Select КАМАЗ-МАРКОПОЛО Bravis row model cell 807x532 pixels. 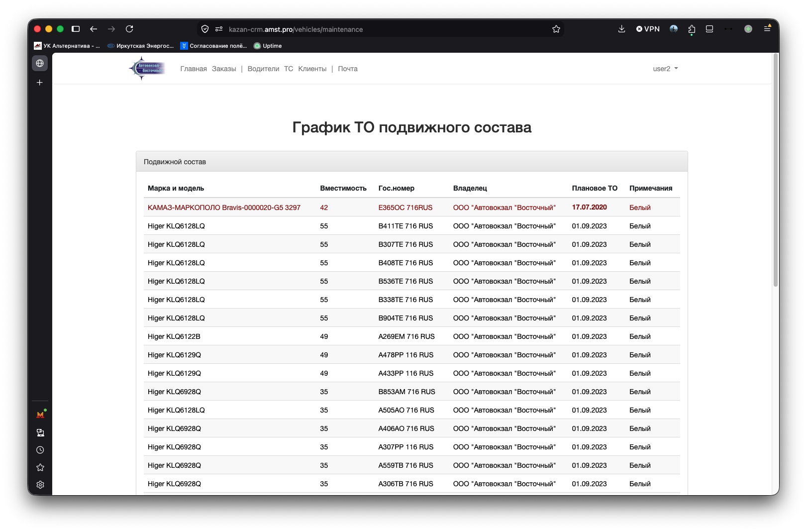[224, 208]
